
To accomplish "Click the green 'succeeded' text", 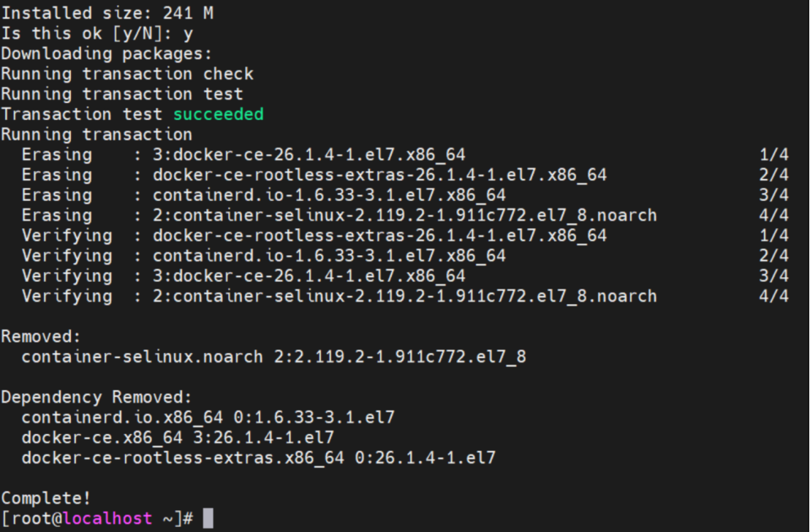I will (x=219, y=113).
